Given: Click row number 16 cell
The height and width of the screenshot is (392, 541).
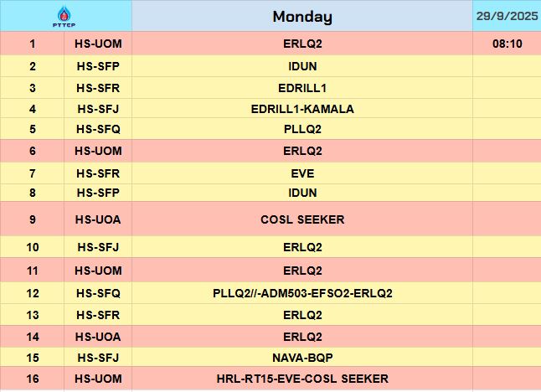Looking at the screenshot, I should (x=33, y=379).
